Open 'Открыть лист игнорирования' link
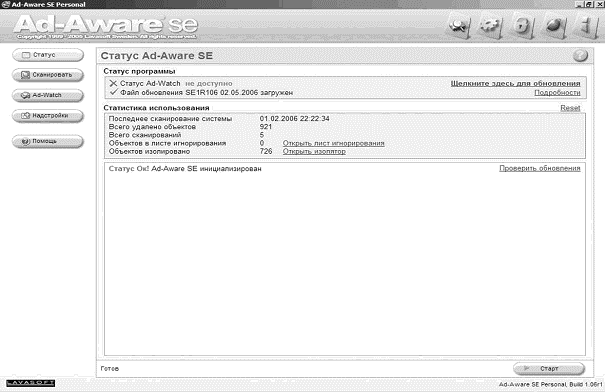Image resolution: width=605 pixels, height=392 pixels. 333,143
